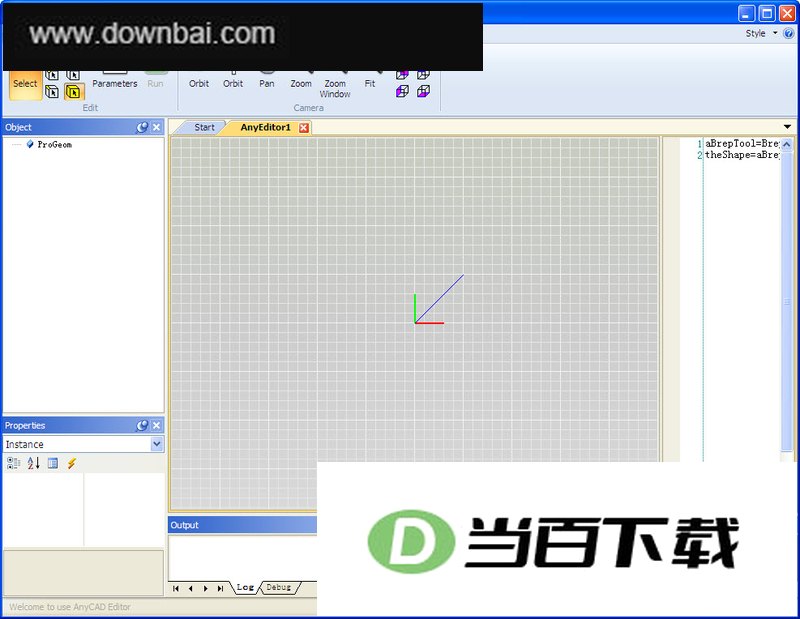Close the AnyEditor1 tab

tap(304, 128)
